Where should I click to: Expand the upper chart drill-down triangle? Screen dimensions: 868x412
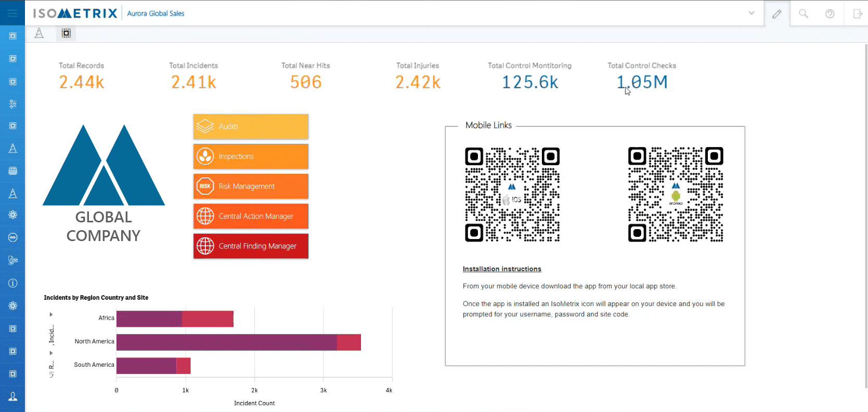pos(51,314)
